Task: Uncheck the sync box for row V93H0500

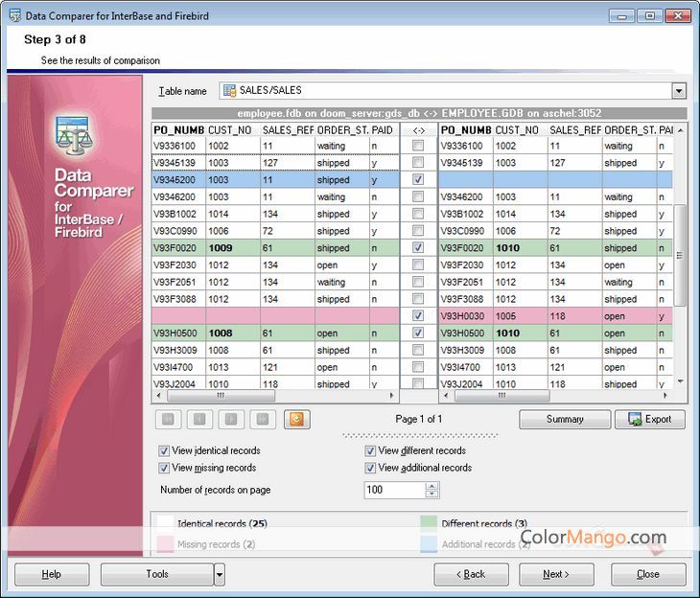Action: point(418,333)
